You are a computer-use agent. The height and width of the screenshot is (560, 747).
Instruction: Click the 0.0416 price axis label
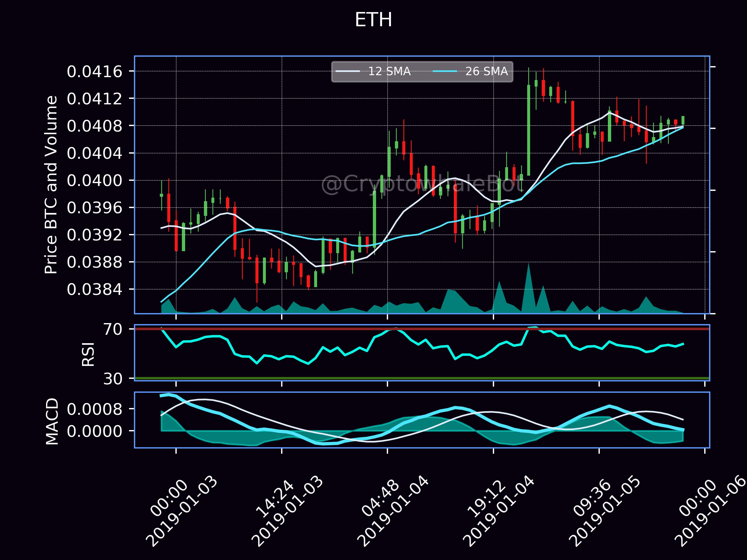click(x=94, y=72)
